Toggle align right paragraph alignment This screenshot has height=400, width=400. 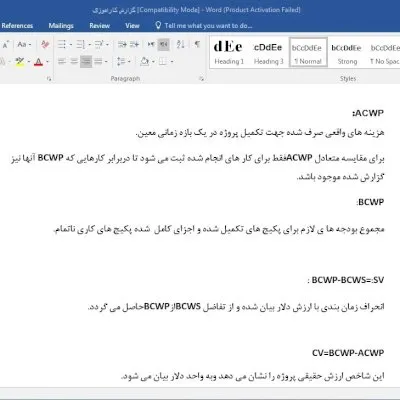point(86,62)
